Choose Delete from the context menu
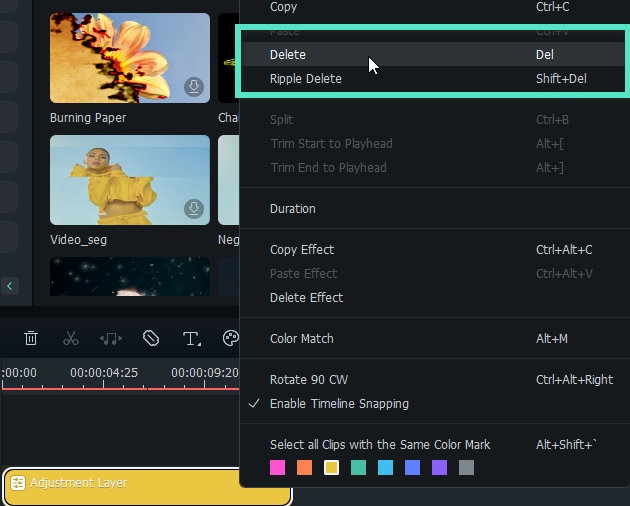 click(433, 54)
